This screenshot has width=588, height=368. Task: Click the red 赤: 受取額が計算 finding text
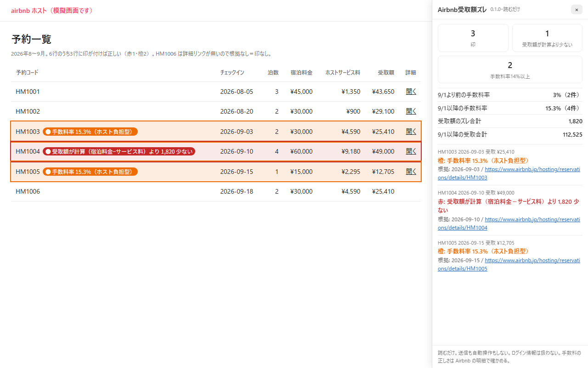508,206
